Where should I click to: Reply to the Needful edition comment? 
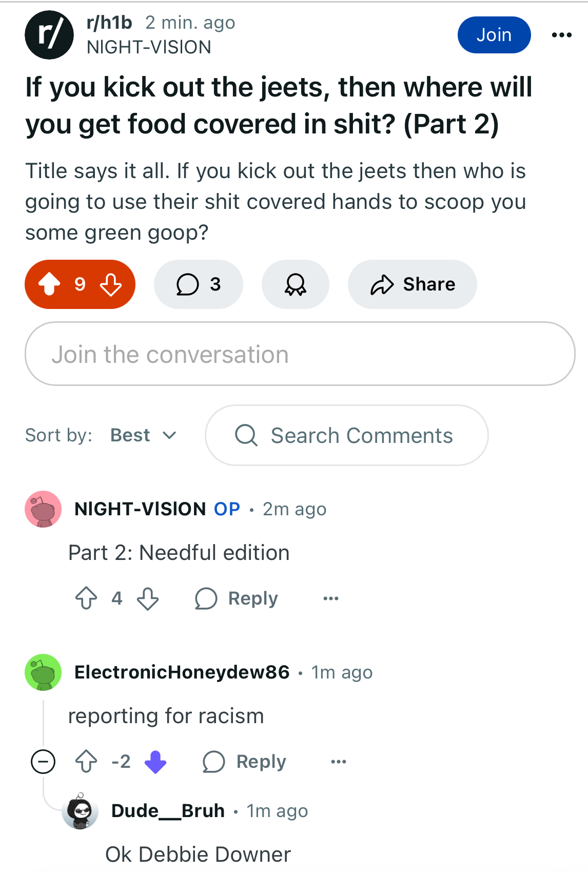tap(237, 598)
